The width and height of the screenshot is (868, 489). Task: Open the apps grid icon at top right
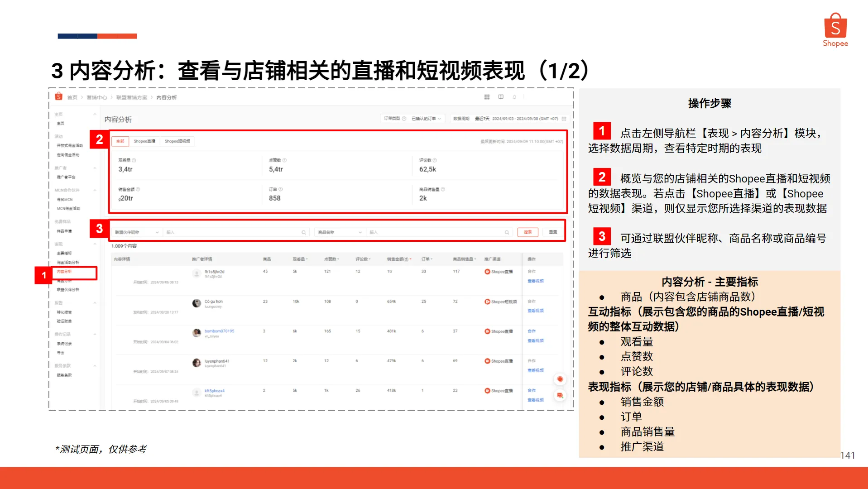coord(487,97)
